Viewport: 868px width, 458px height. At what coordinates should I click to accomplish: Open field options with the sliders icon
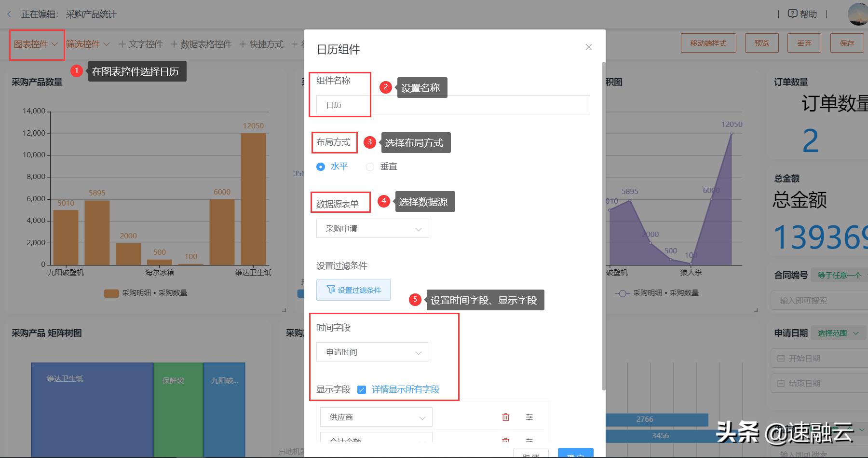coord(529,416)
